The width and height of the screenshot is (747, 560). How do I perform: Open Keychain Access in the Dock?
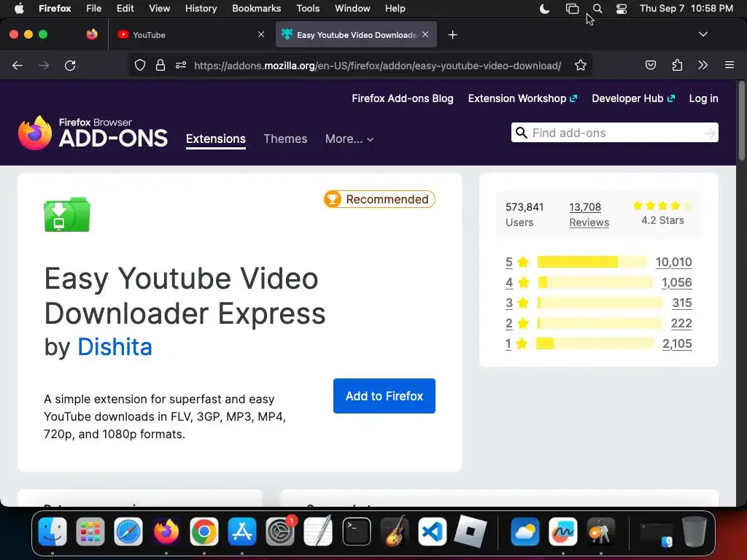tap(601, 532)
